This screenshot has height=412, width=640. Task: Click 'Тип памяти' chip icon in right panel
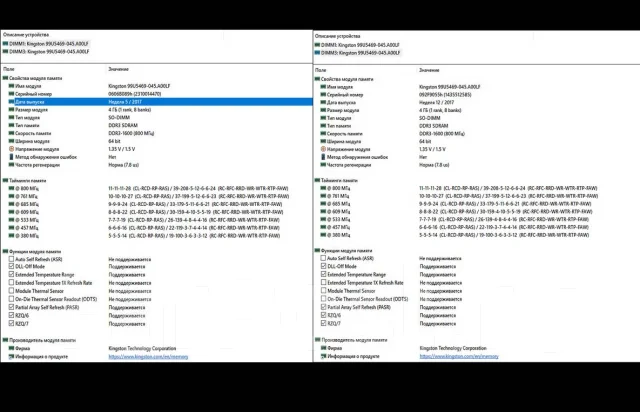coord(323,126)
